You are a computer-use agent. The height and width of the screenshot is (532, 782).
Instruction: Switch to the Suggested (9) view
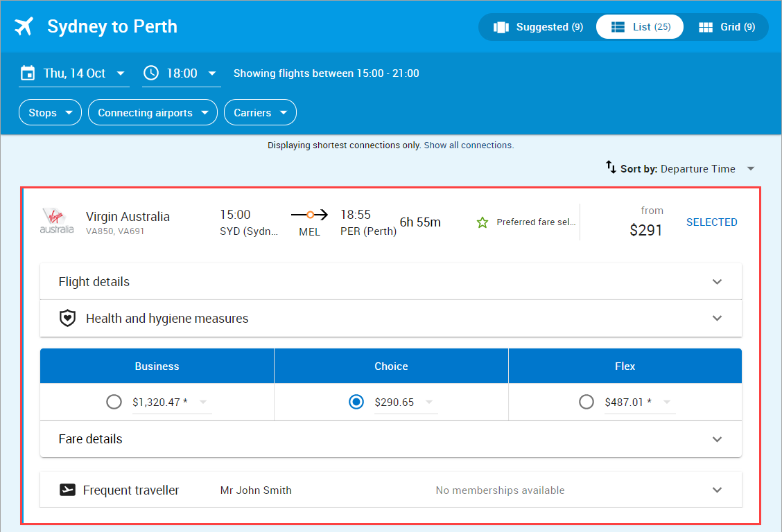(538, 27)
